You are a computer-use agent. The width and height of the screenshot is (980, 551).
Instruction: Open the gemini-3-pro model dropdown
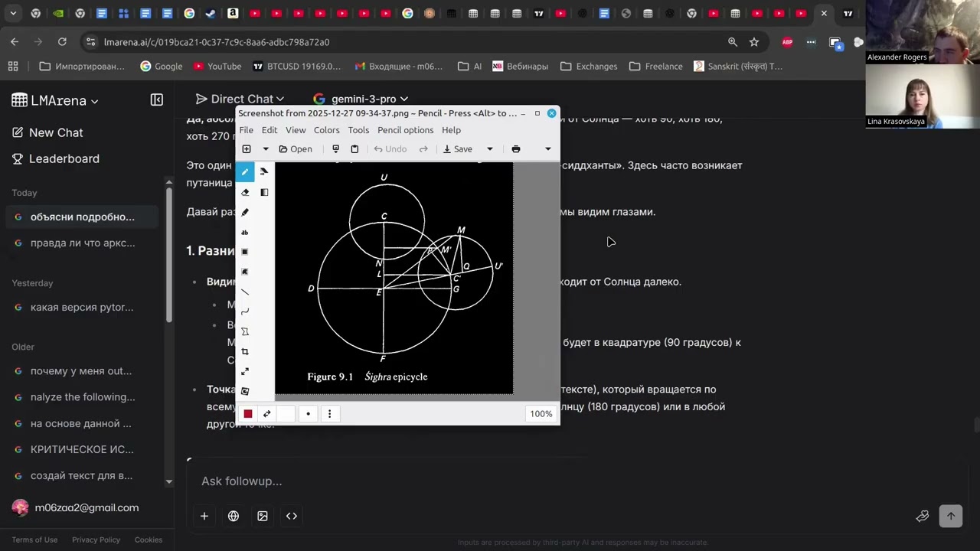point(361,99)
